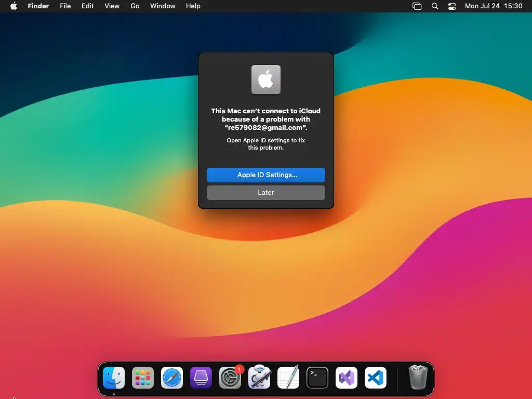Open the Edit menu

click(x=87, y=6)
